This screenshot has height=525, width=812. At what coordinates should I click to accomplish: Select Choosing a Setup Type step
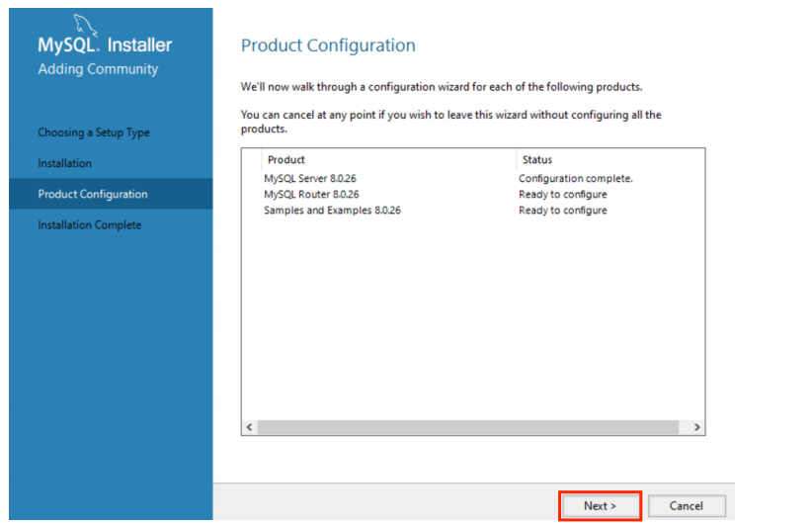click(x=94, y=132)
